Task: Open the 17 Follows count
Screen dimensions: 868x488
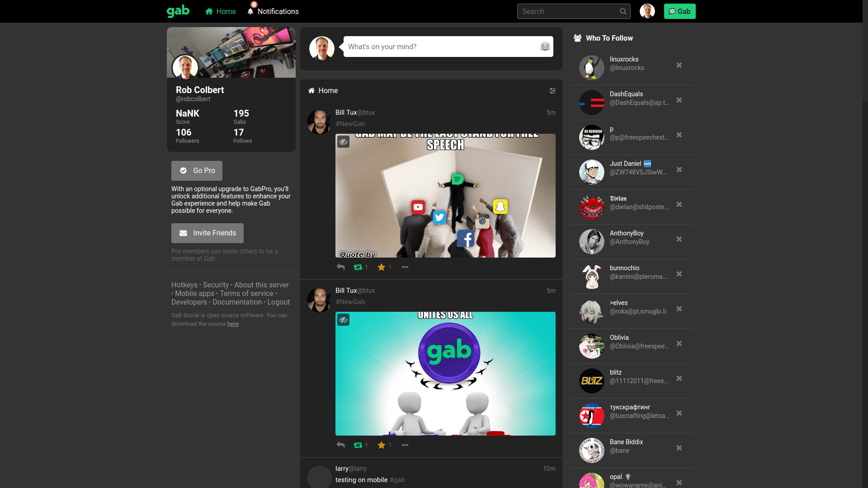Action: [243, 135]
